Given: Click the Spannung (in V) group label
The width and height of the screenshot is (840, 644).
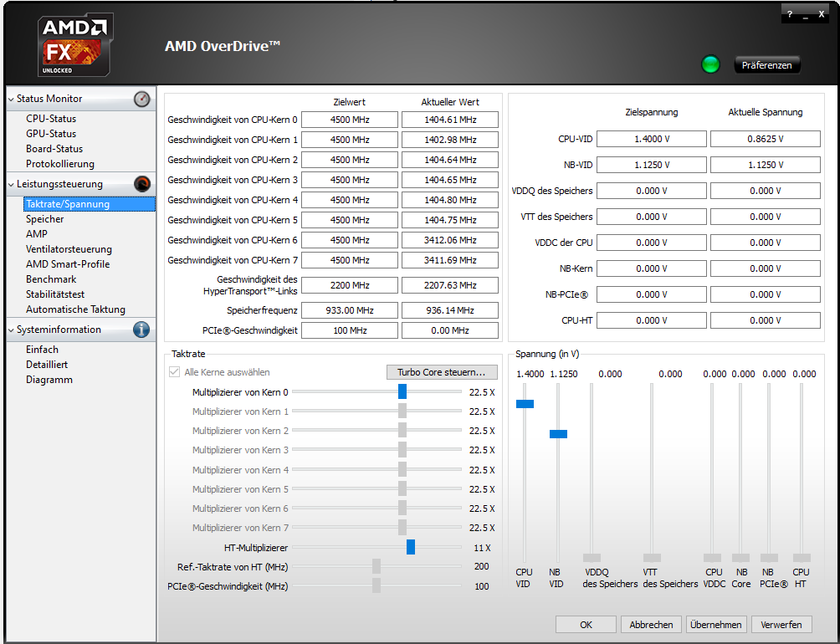Looking at the screenshot, I should tap(547, 354).
